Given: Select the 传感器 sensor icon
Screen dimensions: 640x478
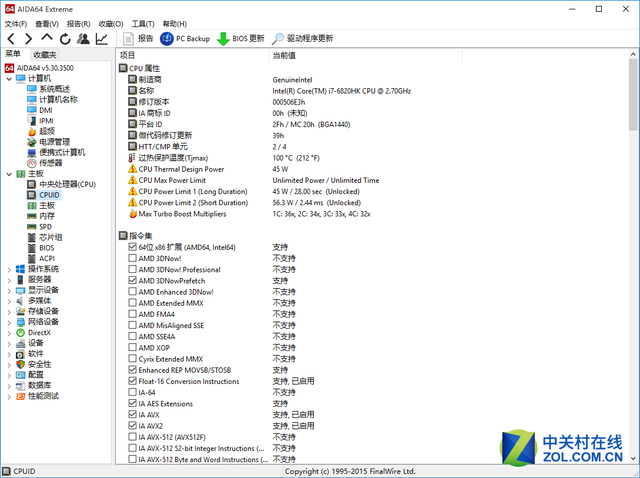Looking at the screenshot, I should coord(32,163).
